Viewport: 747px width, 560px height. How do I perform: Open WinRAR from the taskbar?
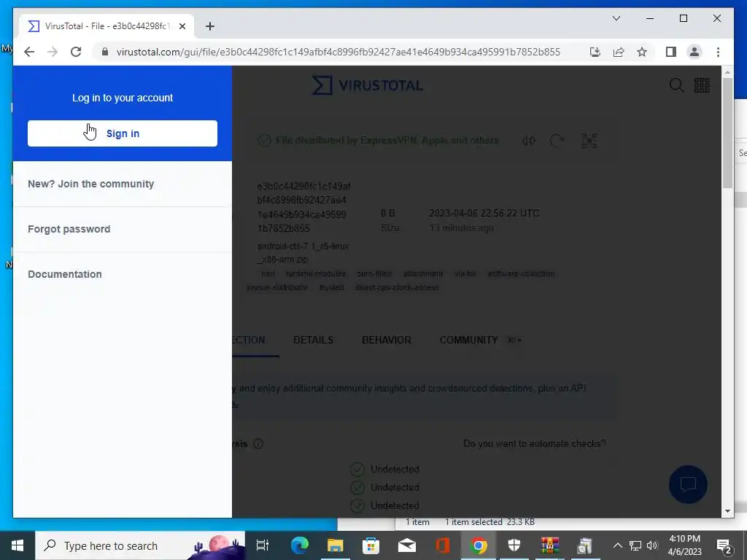click(550, 545)
